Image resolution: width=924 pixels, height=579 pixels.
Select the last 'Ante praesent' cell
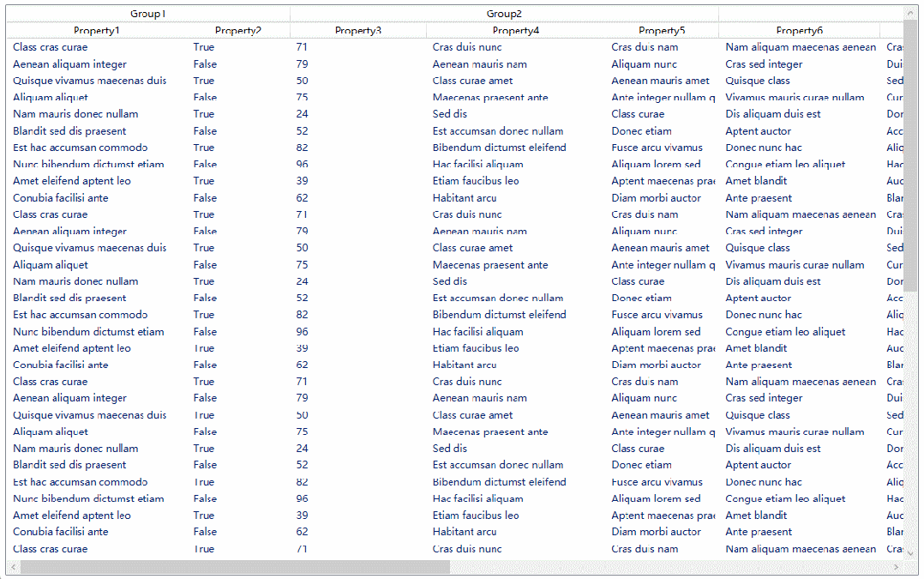coord(799,532)
